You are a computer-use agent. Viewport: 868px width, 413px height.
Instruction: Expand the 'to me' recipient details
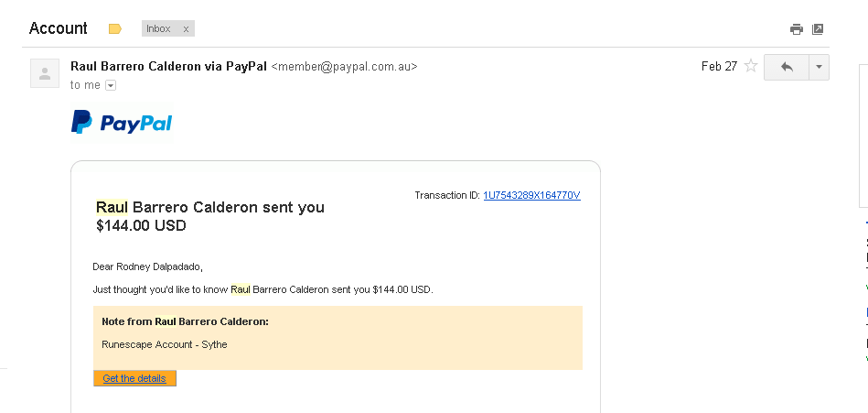[111, 85]
